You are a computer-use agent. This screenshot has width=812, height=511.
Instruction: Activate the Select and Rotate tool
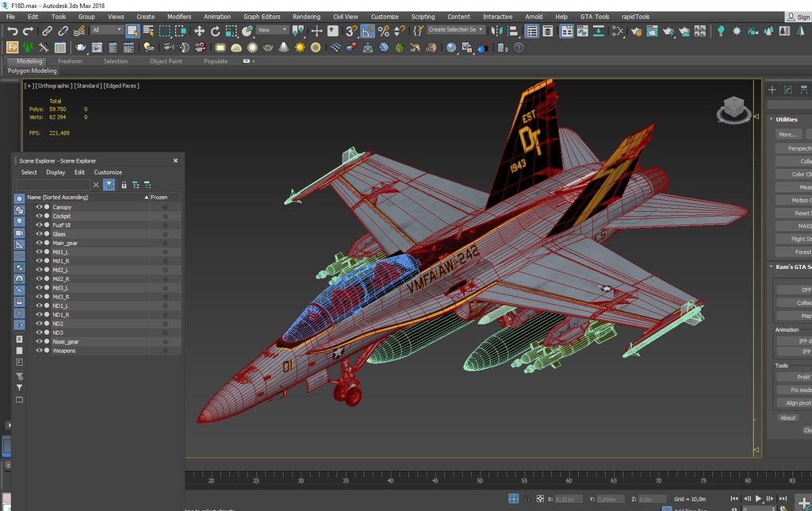tap(215, 31)
